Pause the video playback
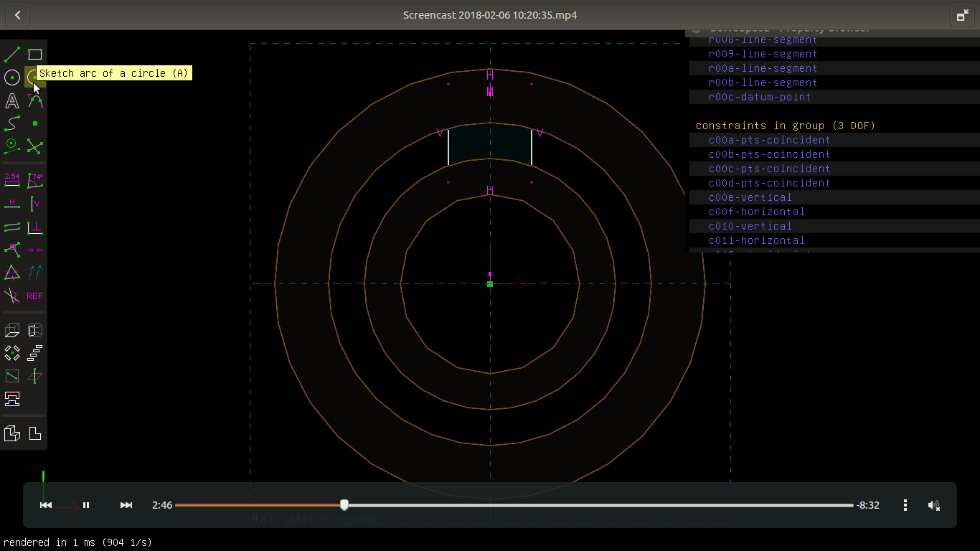 pyautogui.click(x=86, y=505)
